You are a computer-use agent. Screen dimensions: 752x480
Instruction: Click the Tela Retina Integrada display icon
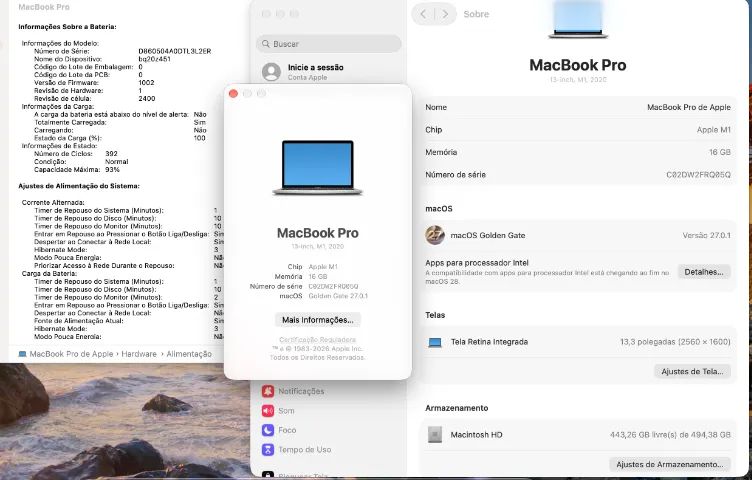click(435, 342)
